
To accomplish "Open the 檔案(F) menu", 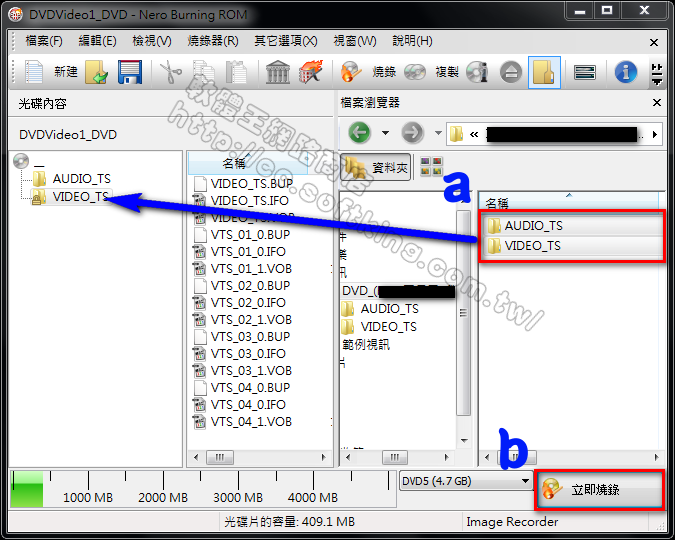I will [43, 41].
